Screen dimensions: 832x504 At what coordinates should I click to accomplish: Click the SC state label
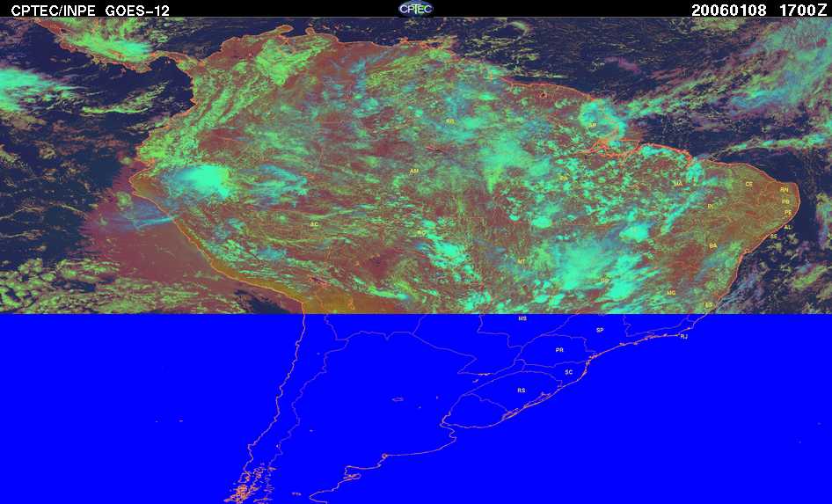(569, 372)
